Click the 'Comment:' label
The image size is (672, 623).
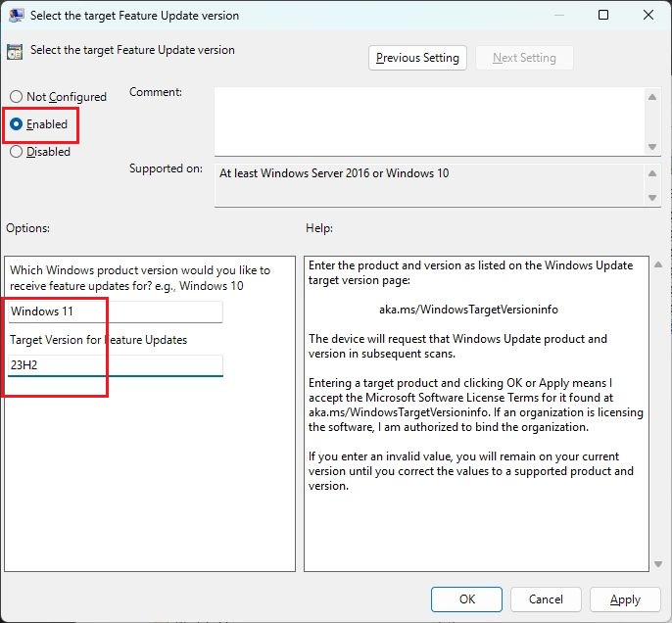point(156,92)
